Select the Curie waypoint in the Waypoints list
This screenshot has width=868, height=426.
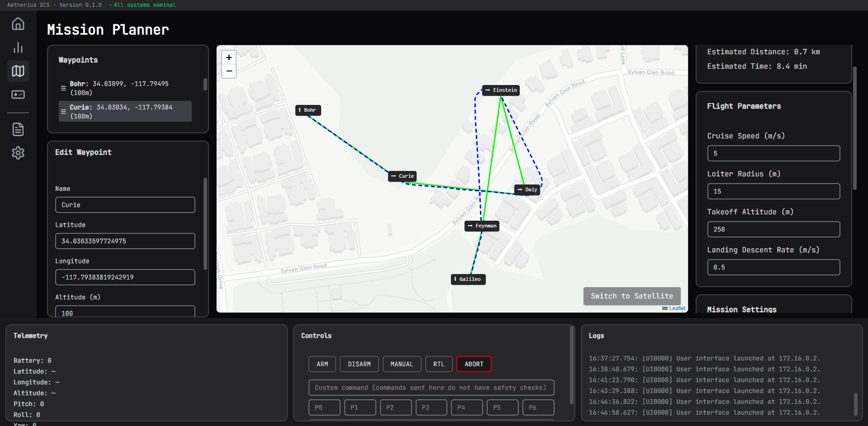(125, 111)
